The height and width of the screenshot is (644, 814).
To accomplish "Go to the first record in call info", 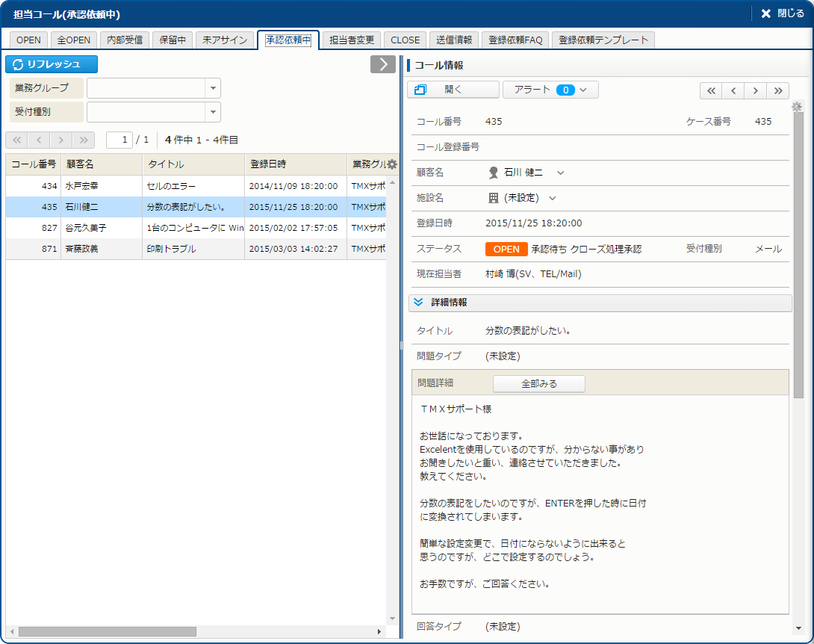I will pyautogui.click(x=710, y=90).
